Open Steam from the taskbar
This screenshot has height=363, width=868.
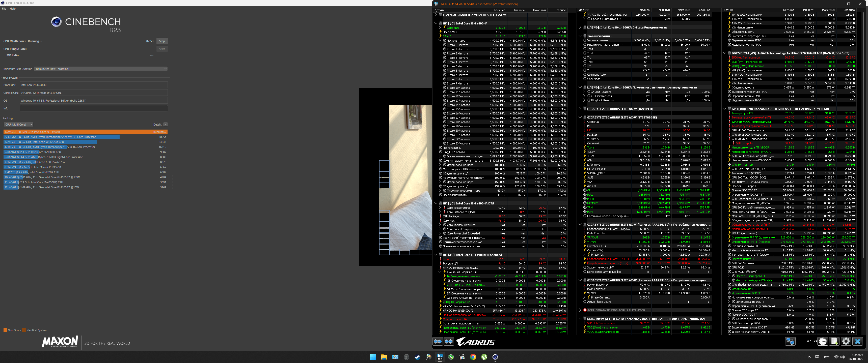418,357
